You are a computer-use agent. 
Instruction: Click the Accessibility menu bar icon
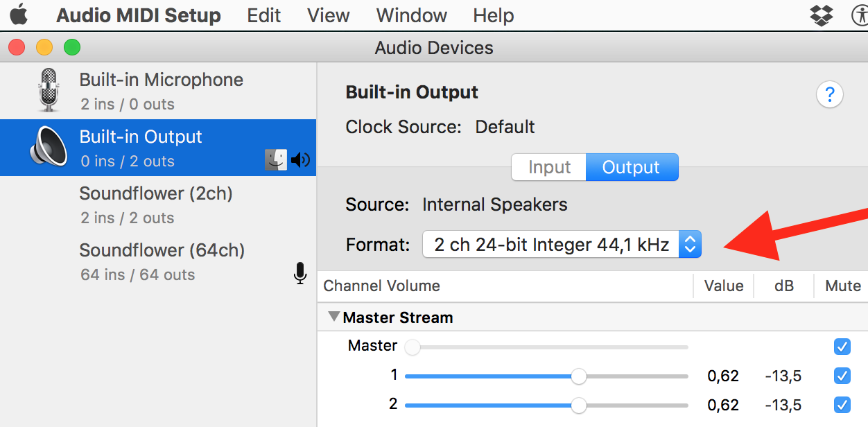[x=861, y=15]
